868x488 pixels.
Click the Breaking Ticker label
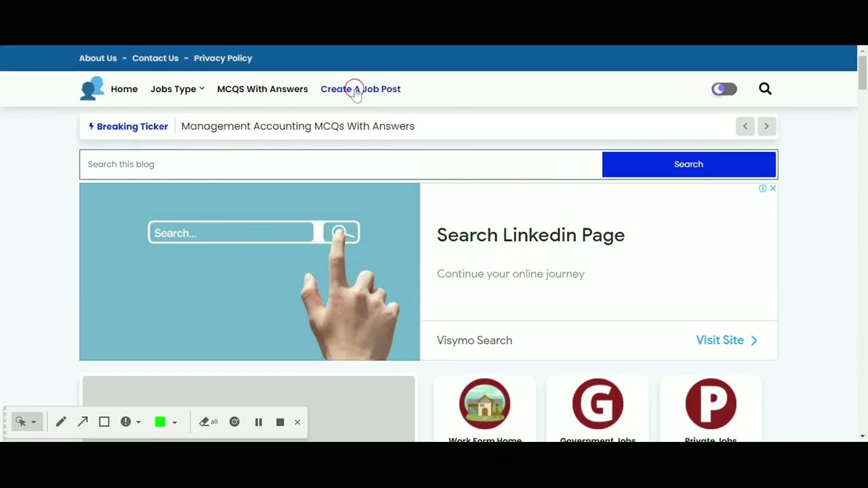128,126
